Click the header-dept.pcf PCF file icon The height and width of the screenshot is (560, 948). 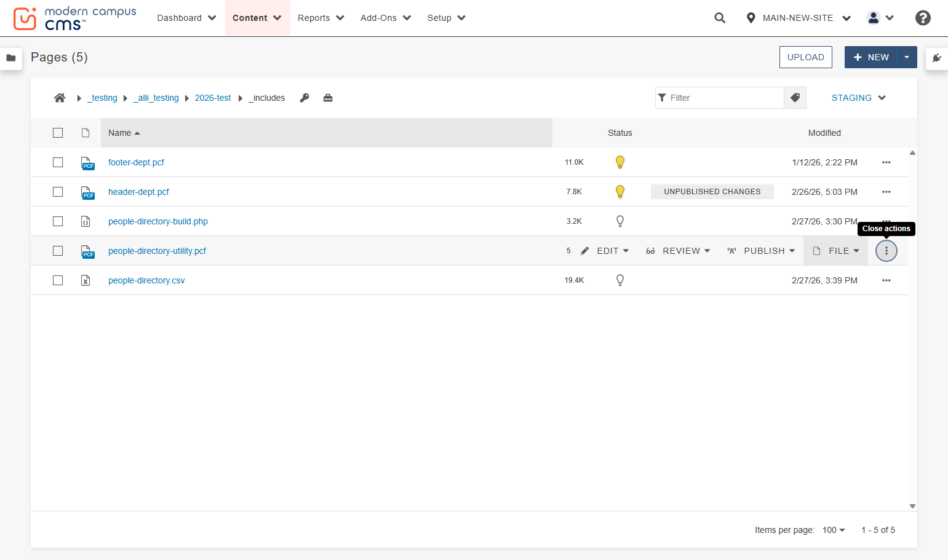(x=87, y=192)
